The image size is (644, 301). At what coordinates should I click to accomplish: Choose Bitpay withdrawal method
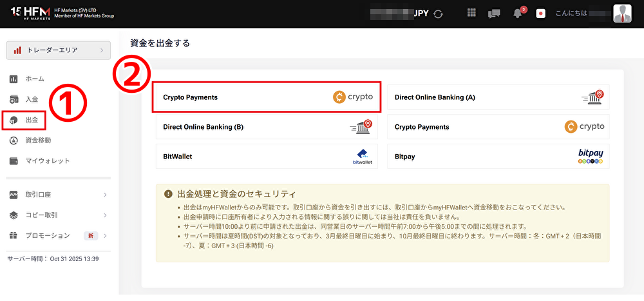(498, 156)
